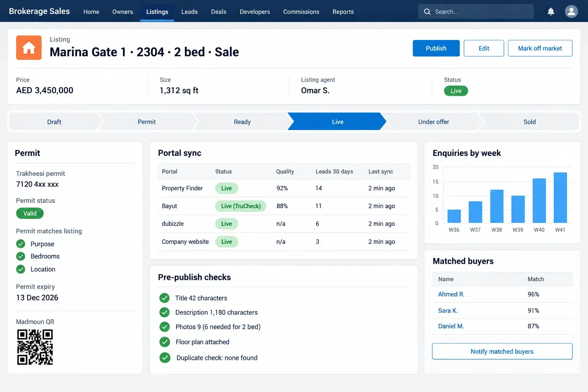
Task: Select the Ready pipeline stage
Action: (242, 122)
